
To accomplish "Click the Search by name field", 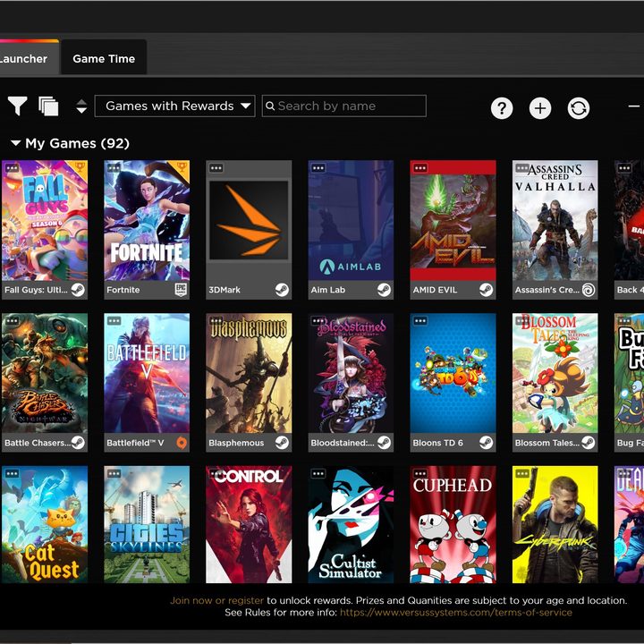I will pyautogui.click(x=344, y=106).
